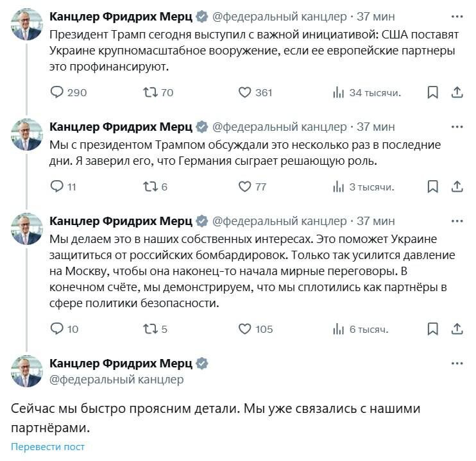476x461 pixels.
Task: View analytics showing 34 тысячи views
Action: 339,93
